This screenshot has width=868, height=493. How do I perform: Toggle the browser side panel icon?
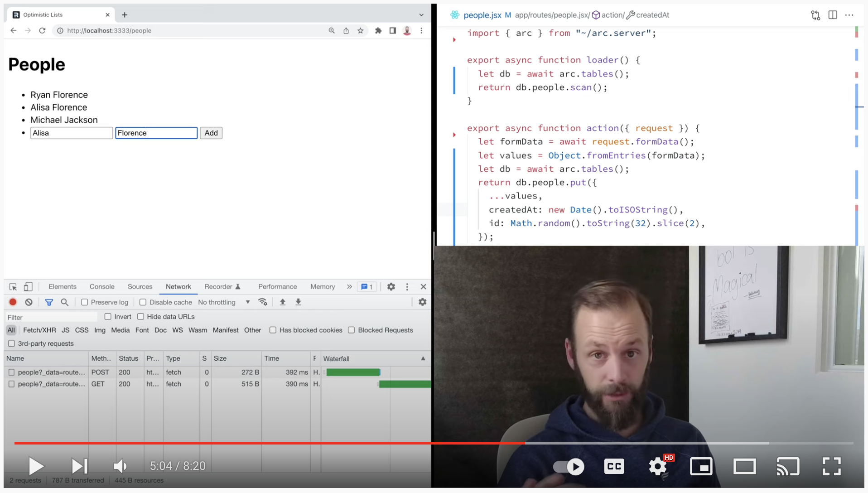393,30
